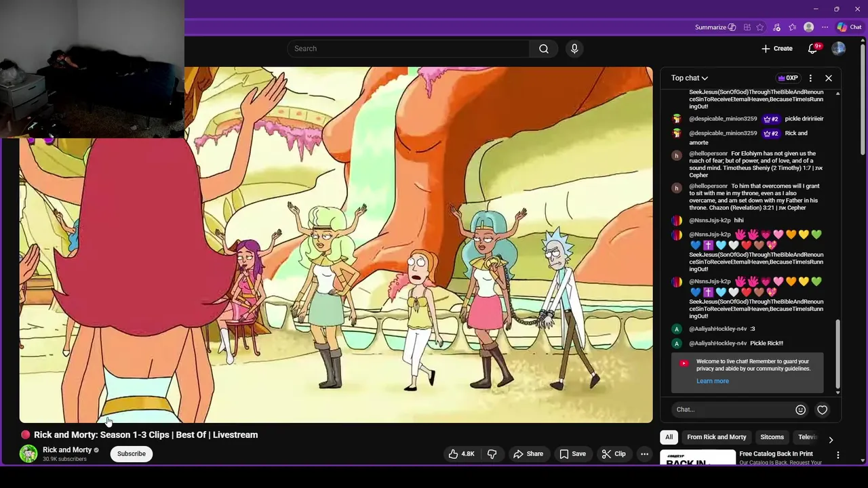
Task: Select the From Rick and Morty chip
Action: pyautogui.click(x=716, y=437)
